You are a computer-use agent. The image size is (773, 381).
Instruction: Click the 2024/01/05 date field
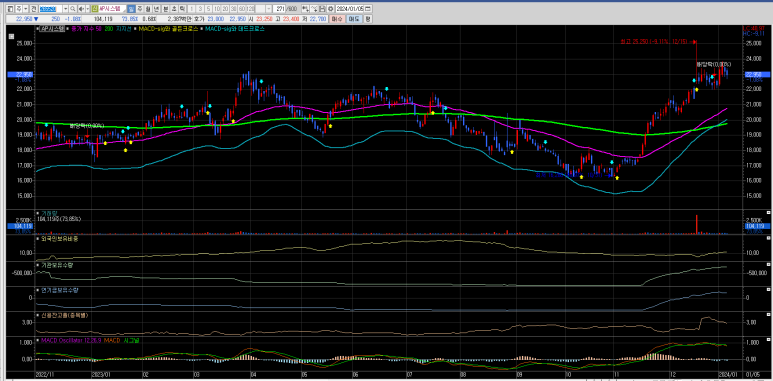point(350,9)
